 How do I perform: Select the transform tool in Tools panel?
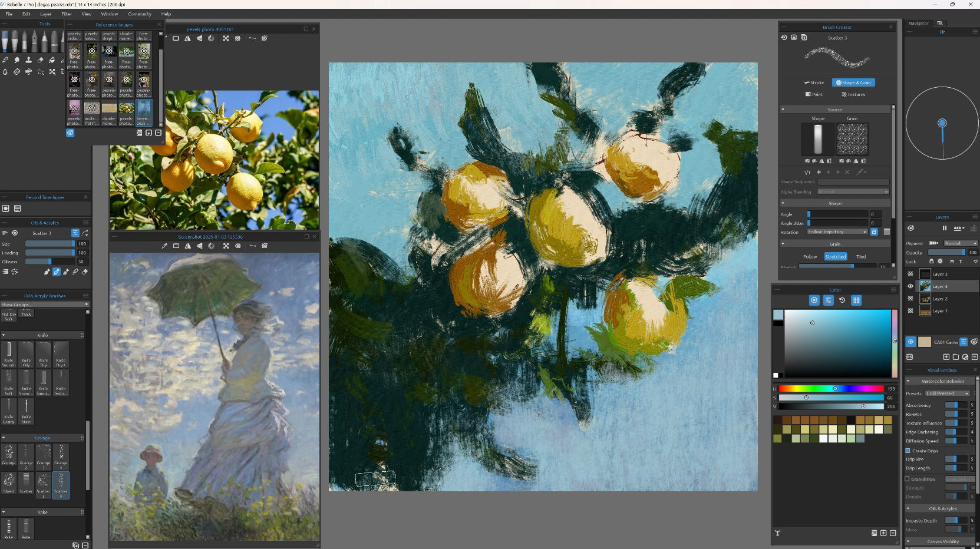pos(52,71)
